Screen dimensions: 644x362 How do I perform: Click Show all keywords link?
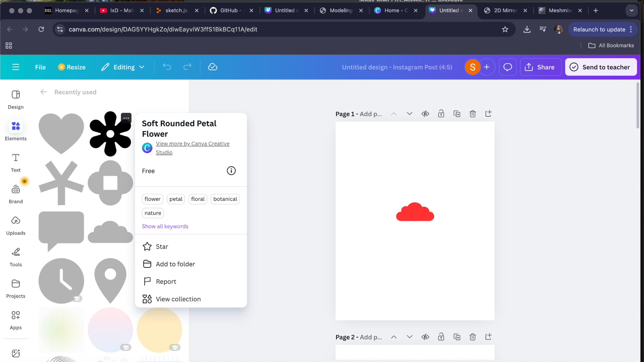click(165, 226)
